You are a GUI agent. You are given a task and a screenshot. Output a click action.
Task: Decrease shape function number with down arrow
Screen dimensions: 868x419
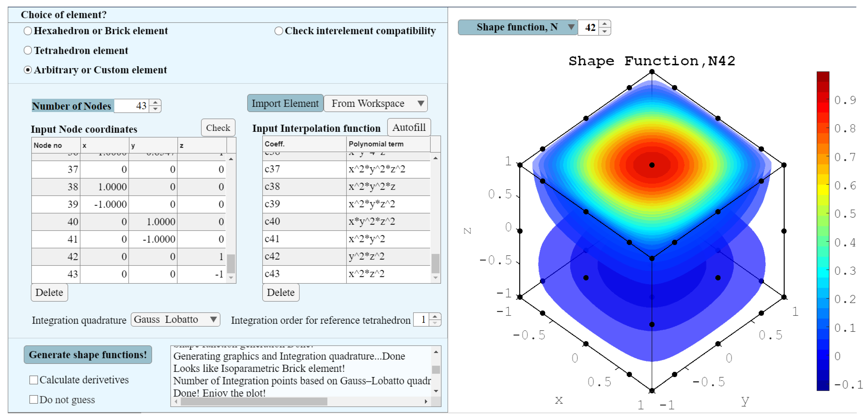pos(605,31)
